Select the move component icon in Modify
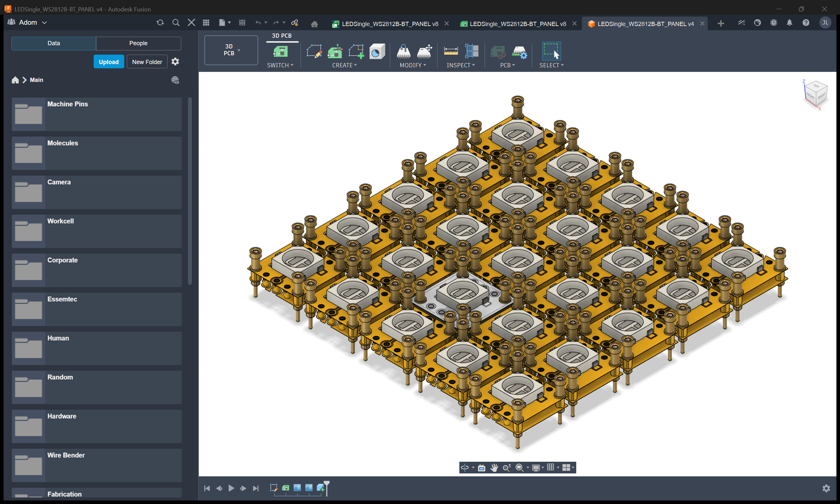 point(424,51)
